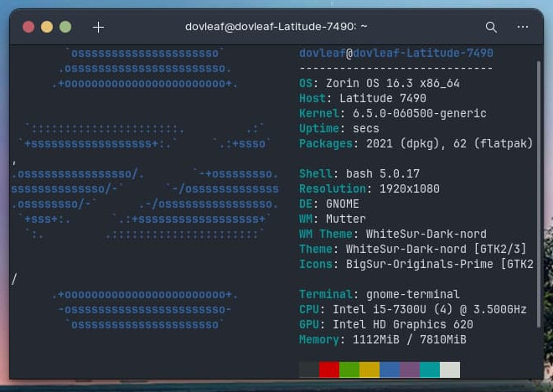Viewport: 553px width, 392px height.
Task: Click the white color block
Action: pyautogui.click(x=450, y=369)
